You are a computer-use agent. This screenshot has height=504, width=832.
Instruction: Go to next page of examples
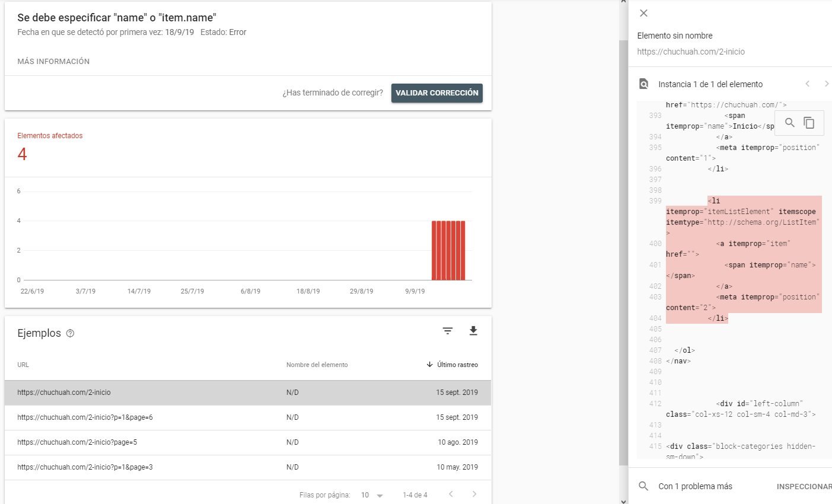coord(474,494)
